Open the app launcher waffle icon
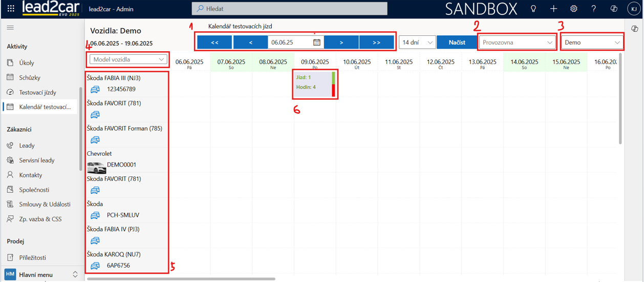The width and height of the screenshot is (644, 282). pyautogui.click(x=11, y=9)
